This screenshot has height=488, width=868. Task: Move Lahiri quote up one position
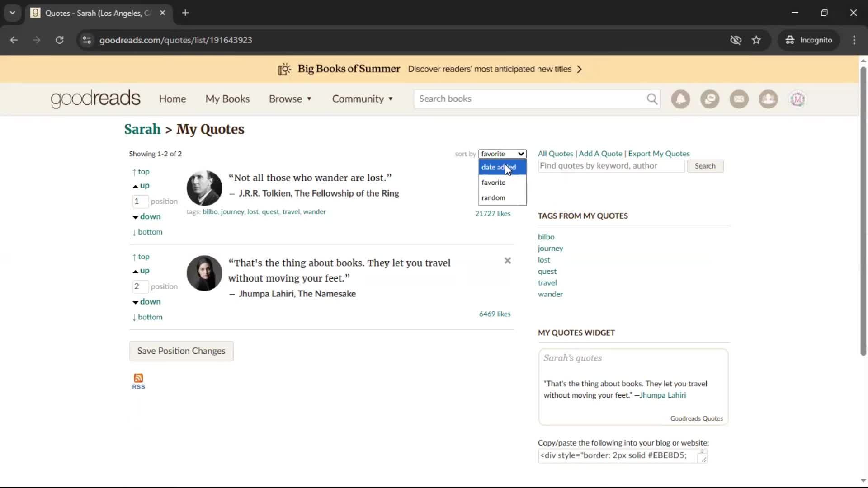(x=141, y=271)
